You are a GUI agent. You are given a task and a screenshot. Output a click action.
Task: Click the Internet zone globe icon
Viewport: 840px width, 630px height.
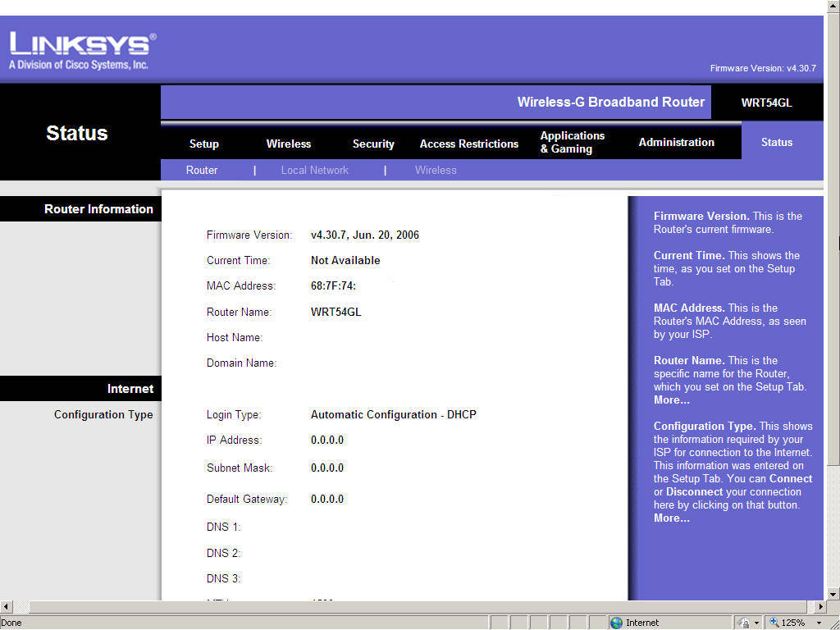(616, 623)
